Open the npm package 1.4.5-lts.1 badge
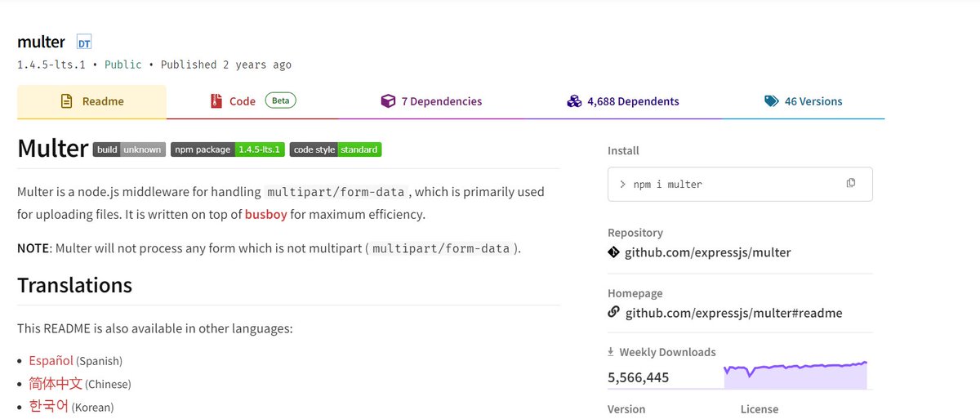The image size is (980, 419). [x=228, y=149]
